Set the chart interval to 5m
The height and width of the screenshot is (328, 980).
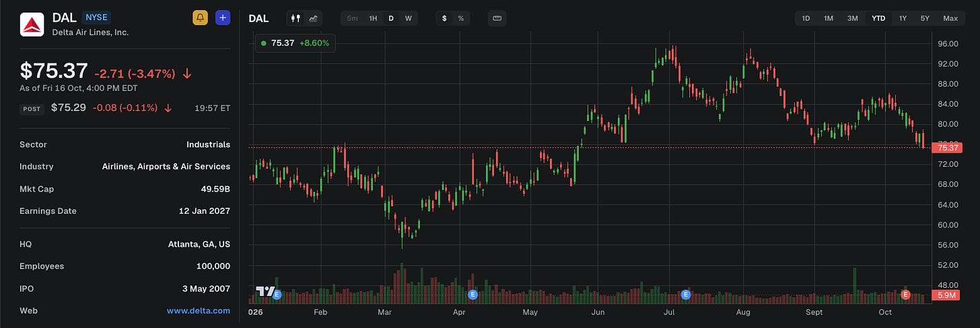click(353, 18)
